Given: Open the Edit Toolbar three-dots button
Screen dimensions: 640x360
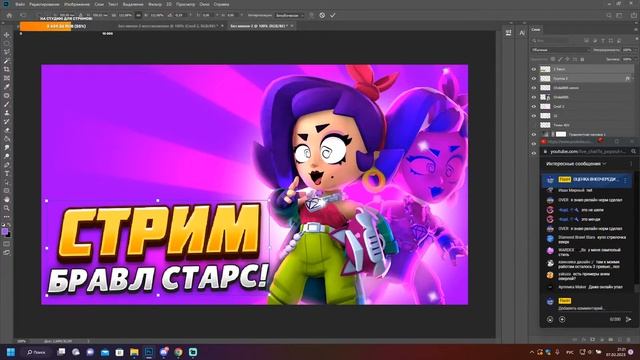Looking at the screenshot, I should 7,217.
